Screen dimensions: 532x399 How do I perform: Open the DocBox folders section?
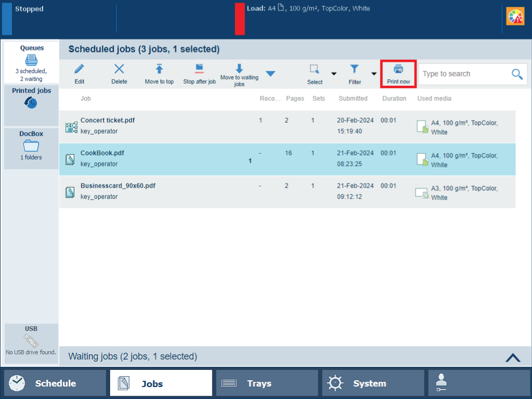[31, 145]
